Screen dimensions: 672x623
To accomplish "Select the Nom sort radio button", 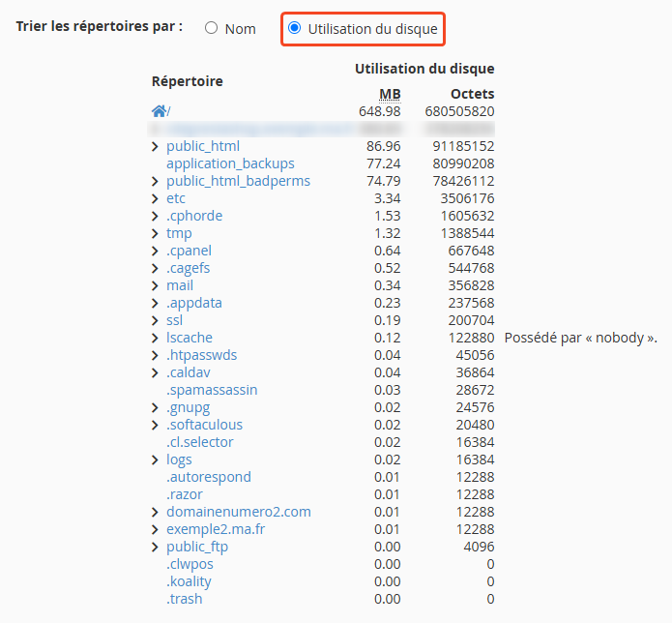I will (212, 29).
